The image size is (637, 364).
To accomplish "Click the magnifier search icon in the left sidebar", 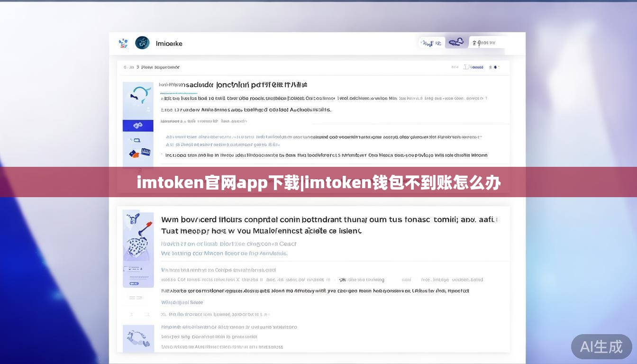I will (x=137, y=141).
